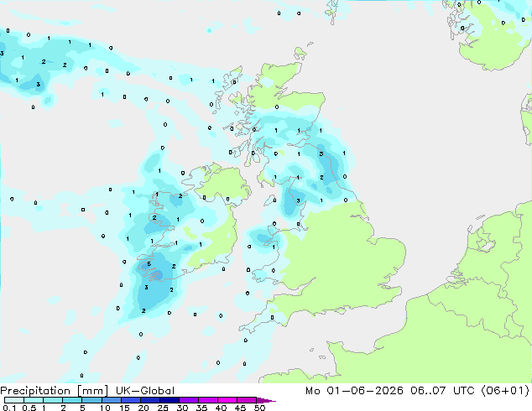Select the 25–30 mm legend swatch
This screenshot has width=532, height=411.
(x=169, y=400)
